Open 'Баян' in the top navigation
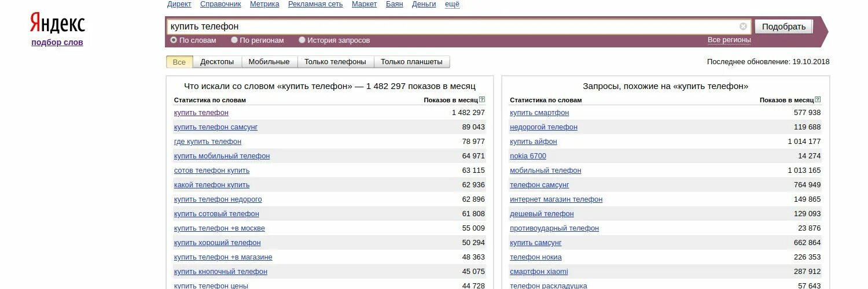The image size is (868, 289). click(395, 4)
